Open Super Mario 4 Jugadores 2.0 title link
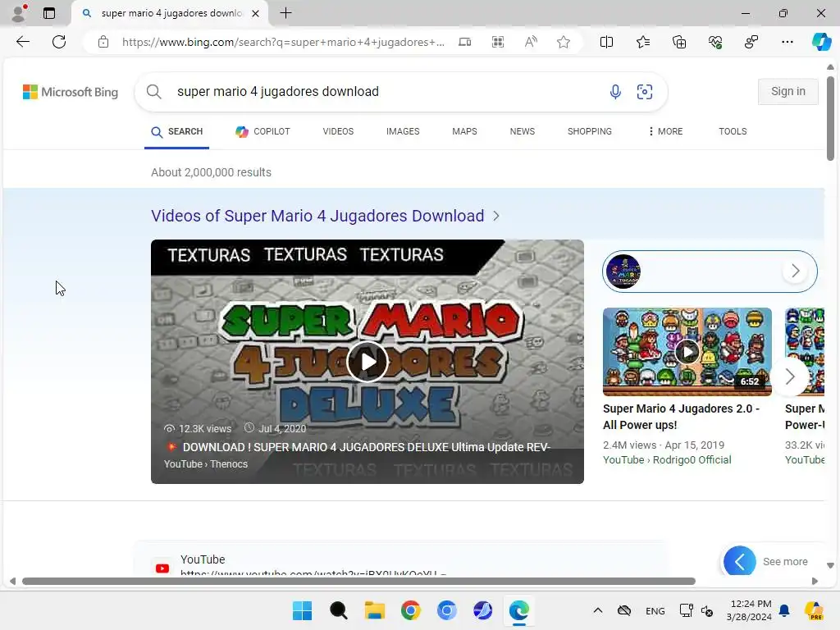The image size is (840, 630). click(681, 417)
